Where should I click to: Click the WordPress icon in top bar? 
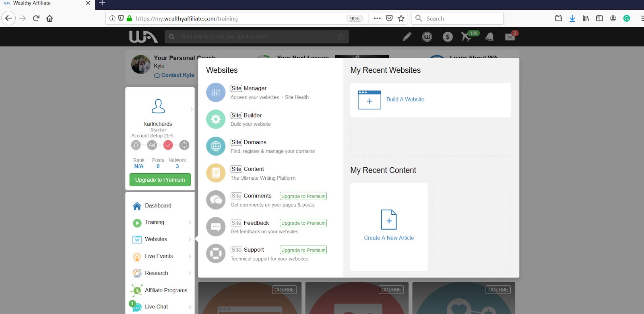coord(427,37)
